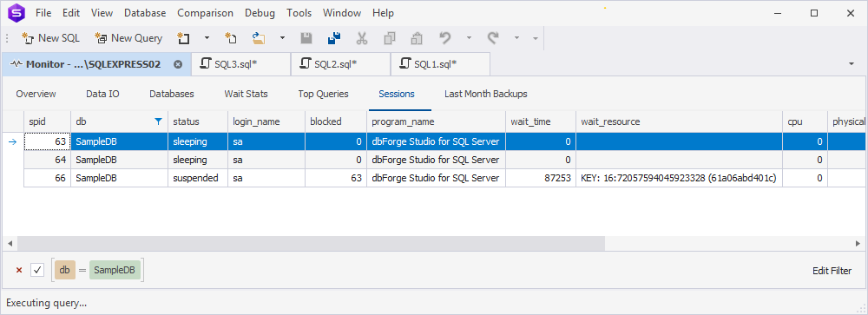Switch to the Overview monitor tab
This screenshot has height=315, width=868.
coord(36,94)
